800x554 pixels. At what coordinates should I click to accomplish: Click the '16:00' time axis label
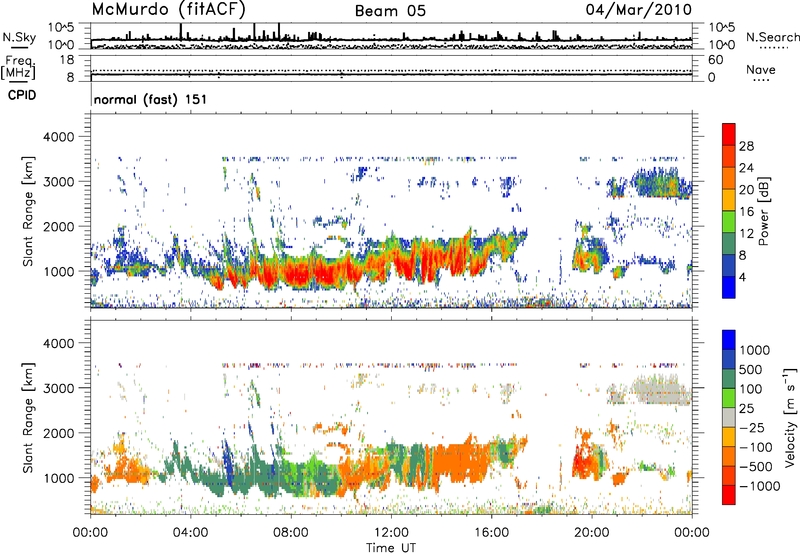coord(491,533)
